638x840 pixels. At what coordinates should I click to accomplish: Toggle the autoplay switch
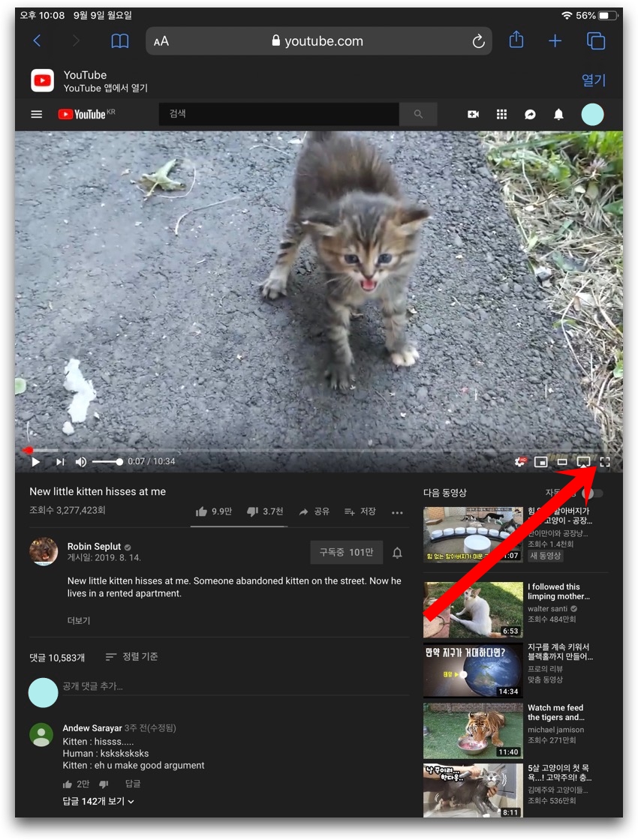pos(594,493)
